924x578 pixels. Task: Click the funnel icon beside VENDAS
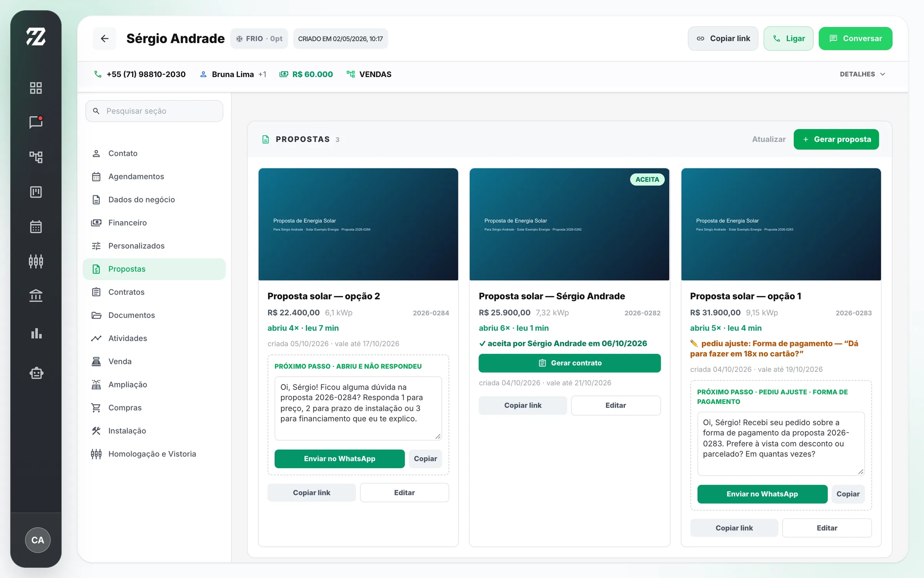click(350, 74)
